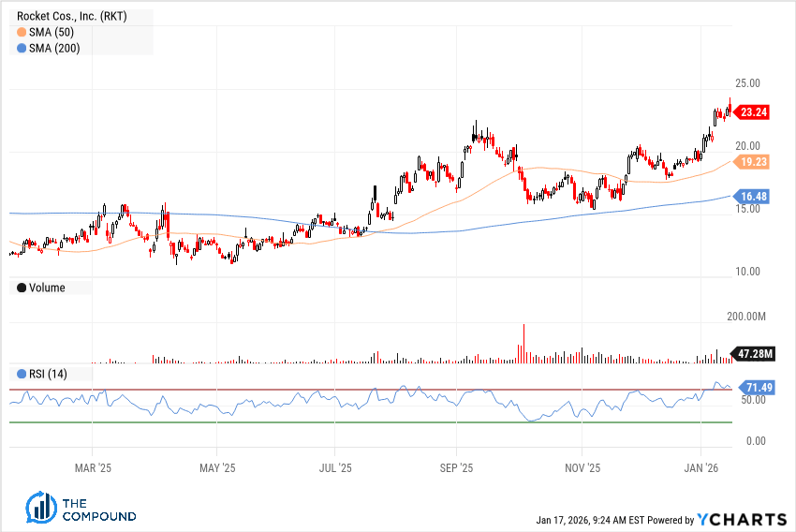Click the blue 16.48 SMA value tag

(751, 197)
